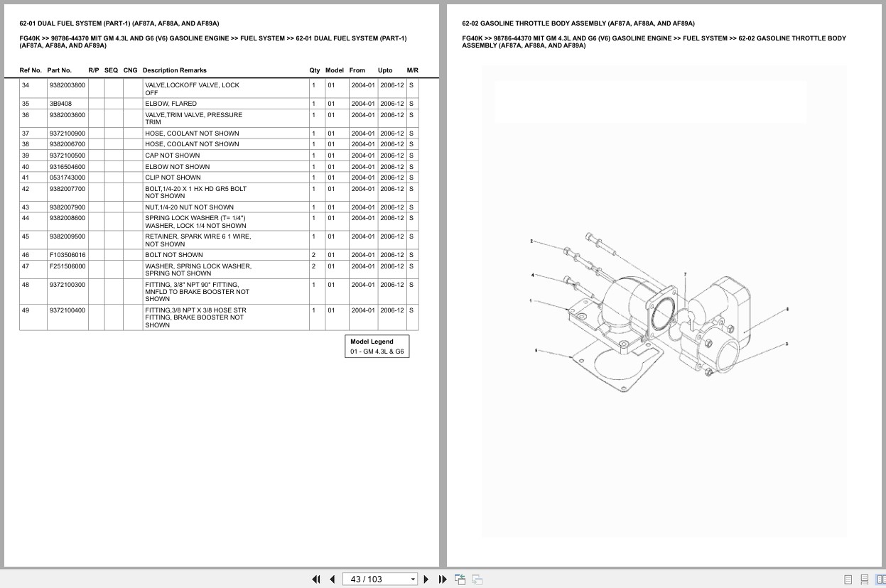Click the throttle body exploded diagram

pyautogui.click(x=659, y=312)
